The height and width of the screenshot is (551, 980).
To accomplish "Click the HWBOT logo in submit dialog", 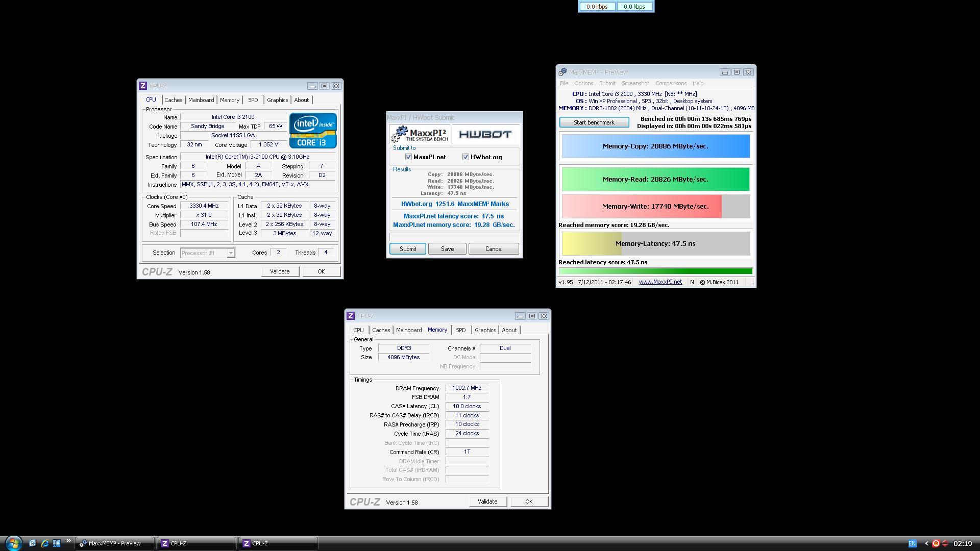I will 485,134.
